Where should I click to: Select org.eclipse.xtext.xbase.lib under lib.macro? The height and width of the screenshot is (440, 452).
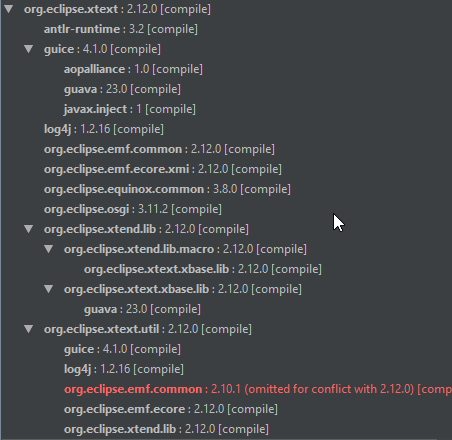203,269
